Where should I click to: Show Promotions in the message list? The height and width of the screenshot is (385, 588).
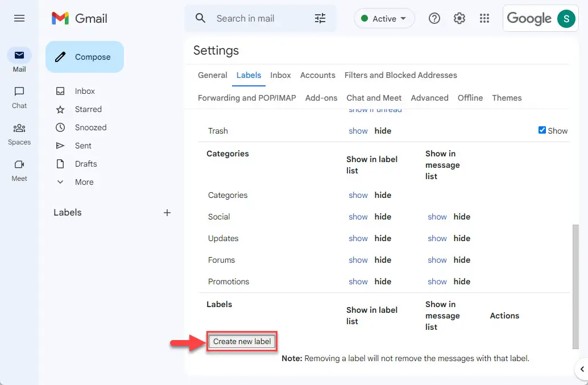(437, 281)
